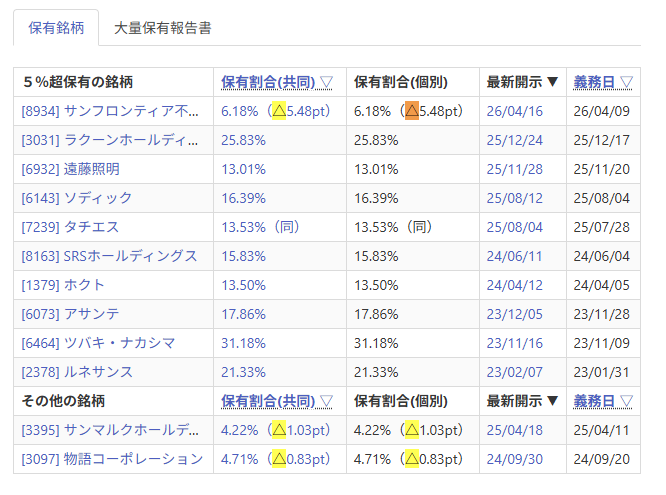
Task: Open the 24/04/12 disclosure date link
Action: coord(515,285)
